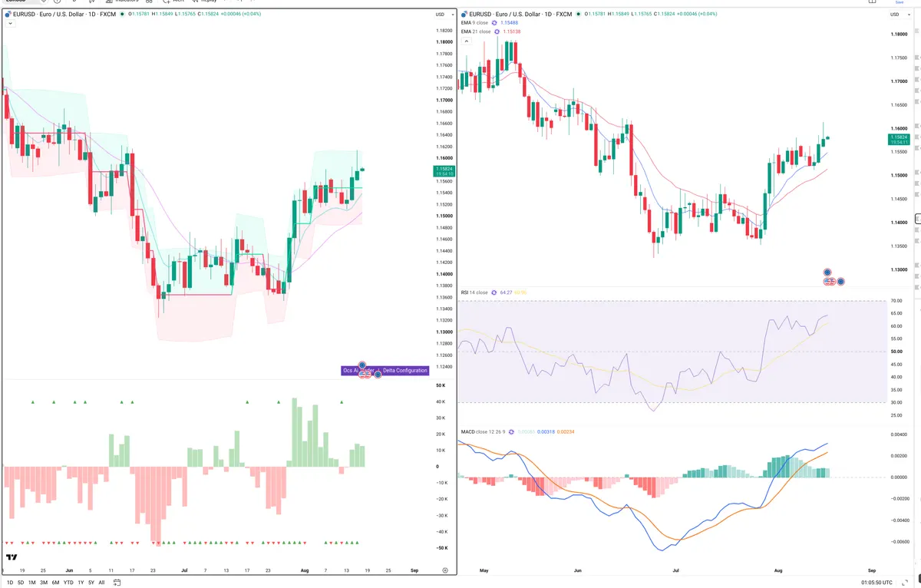This screenshot has height=588, width=921.
Task: Click the current price label 1.15824 on right chart
Action: tap(898, 139)
